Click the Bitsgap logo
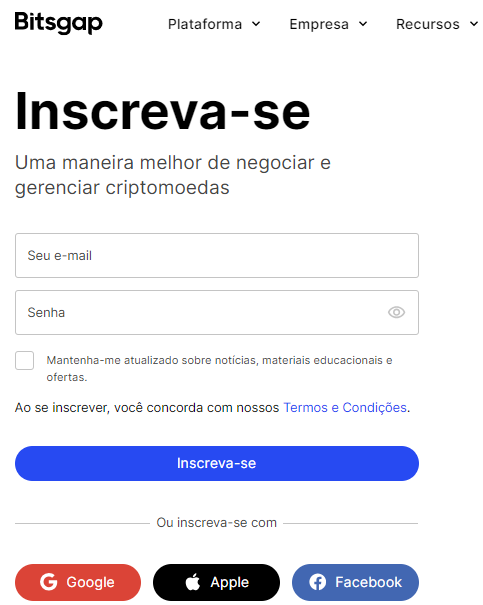The image size is (483, 605). [59, 23]
